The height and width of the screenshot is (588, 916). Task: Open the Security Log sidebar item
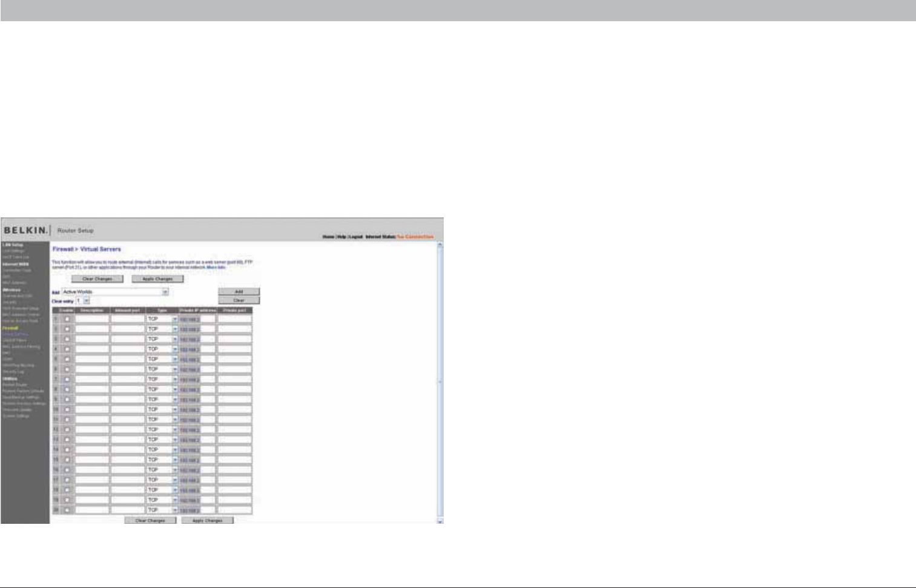click(x=13, y=372)
